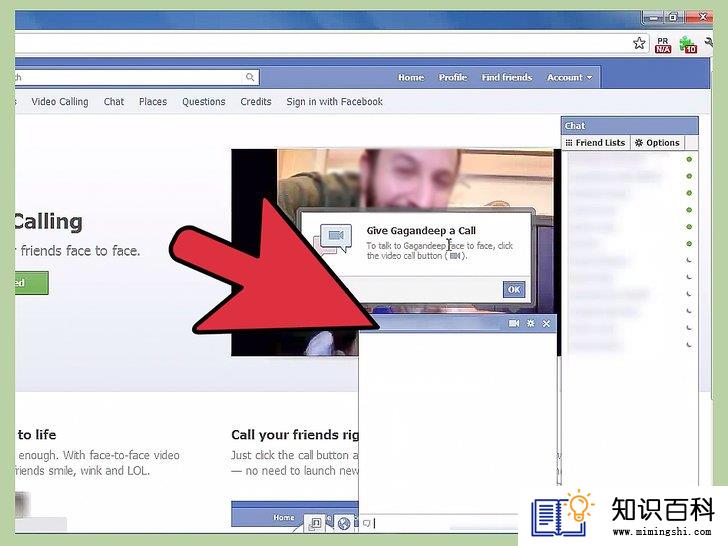The height and width of the screenshot is (546, 728).
Task: Start video call with camera icon in chat header
Action: click(514, 323)
